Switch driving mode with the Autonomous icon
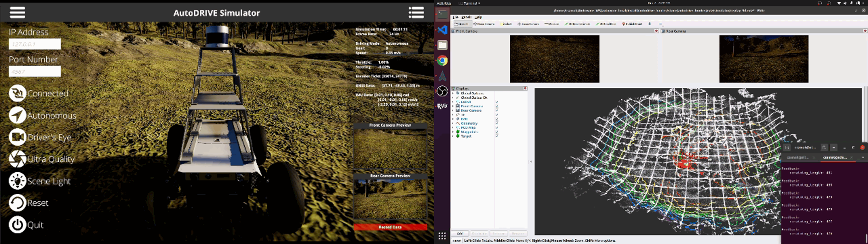868x244 pixels. [17, 115]
